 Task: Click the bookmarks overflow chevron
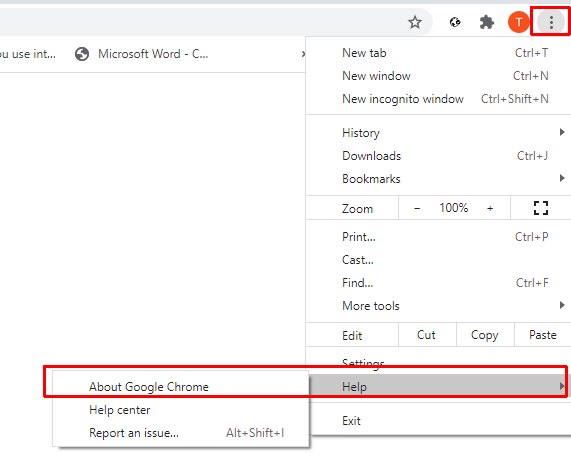(x=303, y=54)
